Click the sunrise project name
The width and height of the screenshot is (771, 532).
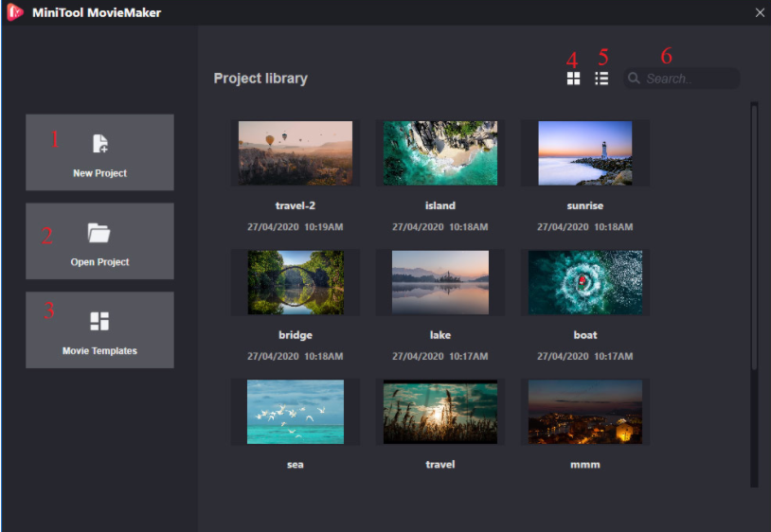coord(585,205)
